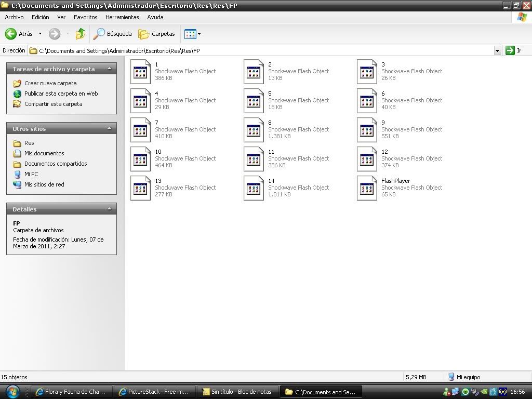Open Mis sitios de red link

(x=44, y=184)
